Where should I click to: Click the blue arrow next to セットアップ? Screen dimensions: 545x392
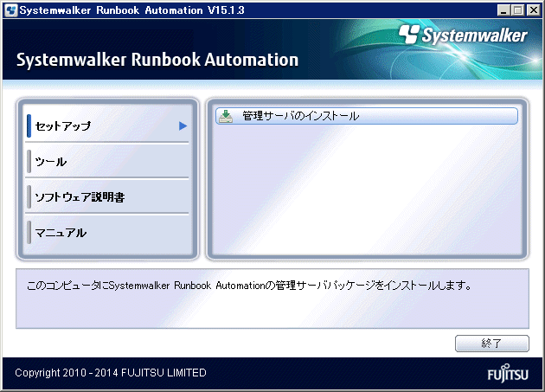[183, 126]
